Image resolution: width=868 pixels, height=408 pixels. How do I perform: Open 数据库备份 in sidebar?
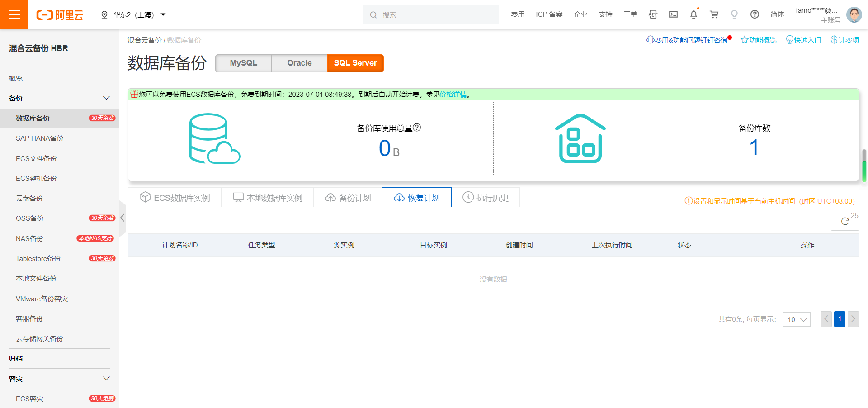[59, 118]
